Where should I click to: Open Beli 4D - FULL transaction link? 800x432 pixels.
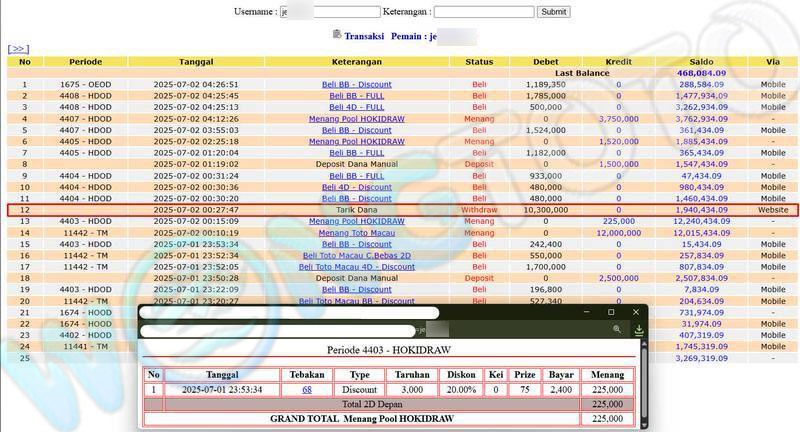[357, 107]
